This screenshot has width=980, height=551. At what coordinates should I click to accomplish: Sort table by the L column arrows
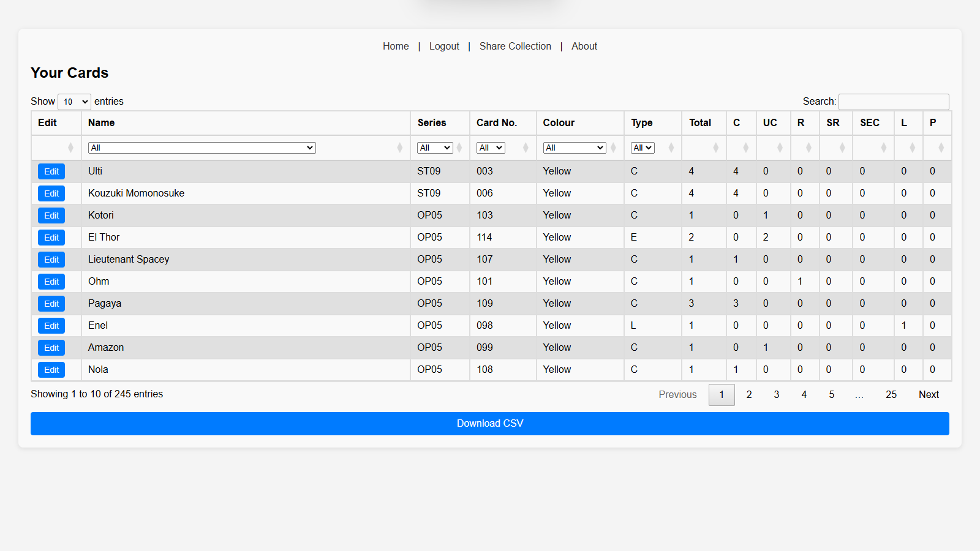coord(913,148)
